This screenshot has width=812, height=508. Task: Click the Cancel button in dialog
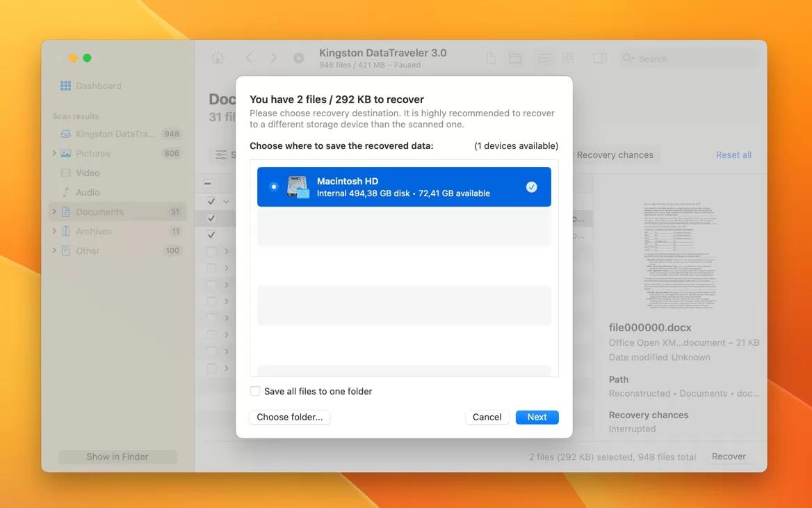(487, 418)
